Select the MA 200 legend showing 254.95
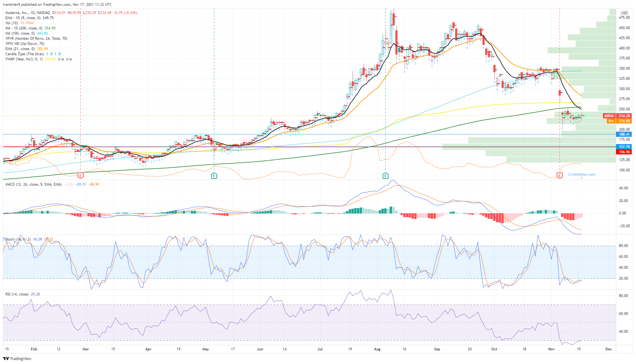Image resolution: width=636 pixels, height=364 pixels. pyautogui.click(x=30, y=28)
